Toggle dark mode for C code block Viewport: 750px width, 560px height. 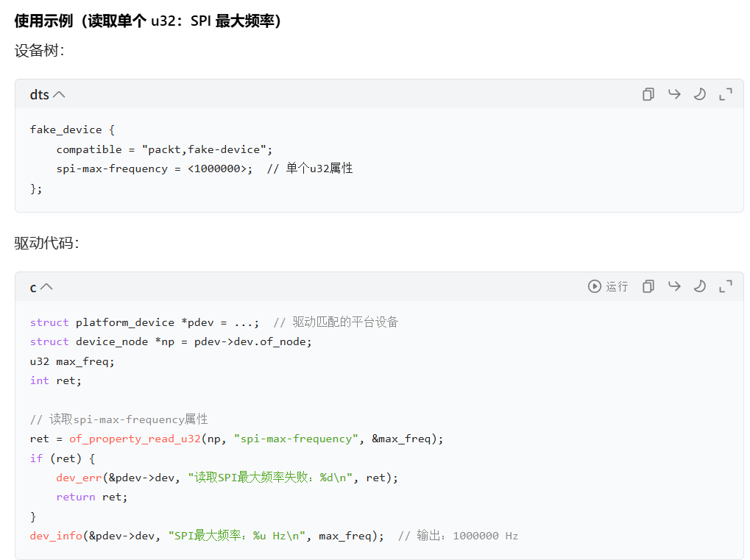tap(700, 286)
